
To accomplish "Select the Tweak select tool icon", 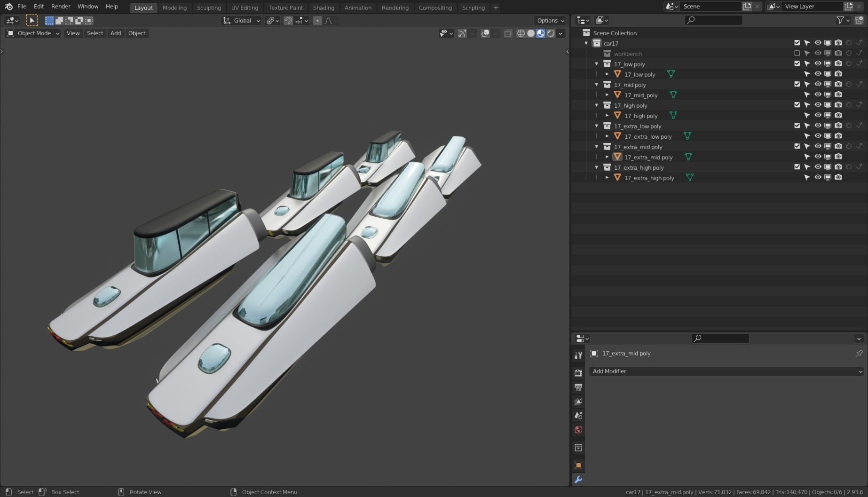I will click(x=32, y=20).
